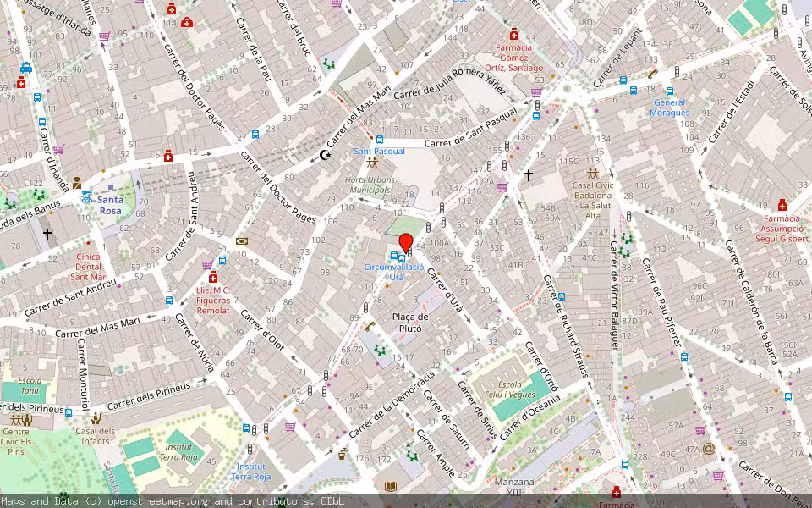
Task: Click the Carrer de Sant Pasqual street label
Action: click(x=470, y=129)
